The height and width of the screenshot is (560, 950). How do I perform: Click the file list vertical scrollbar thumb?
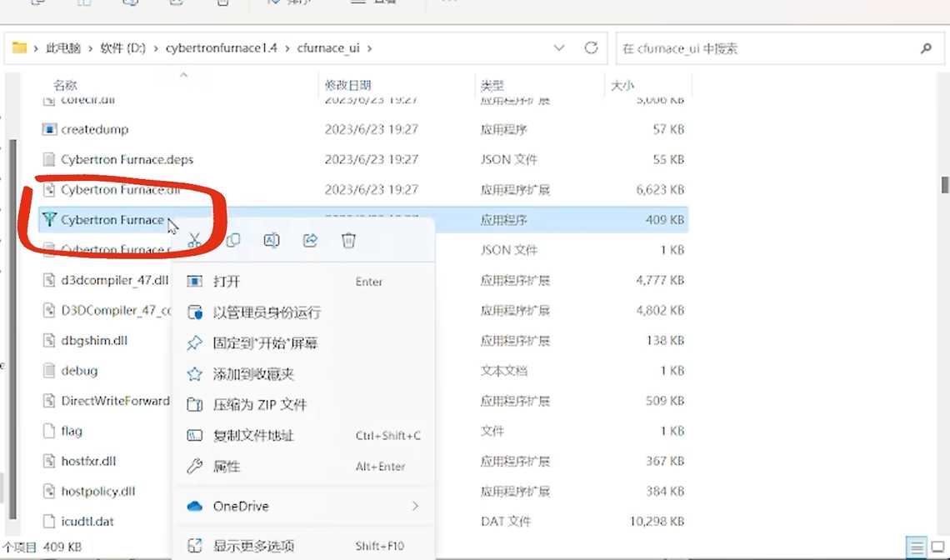[x=944, y=185]
